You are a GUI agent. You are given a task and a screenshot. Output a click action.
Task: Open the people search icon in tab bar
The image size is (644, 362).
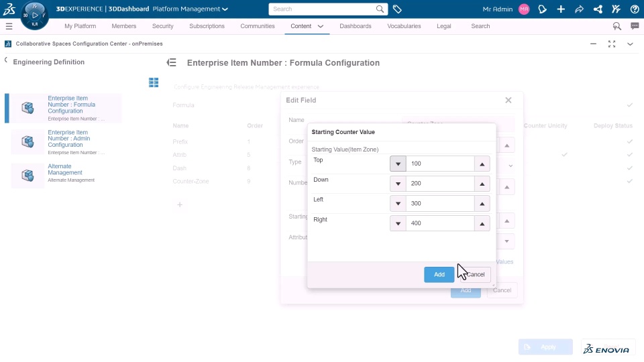(616, 26)
